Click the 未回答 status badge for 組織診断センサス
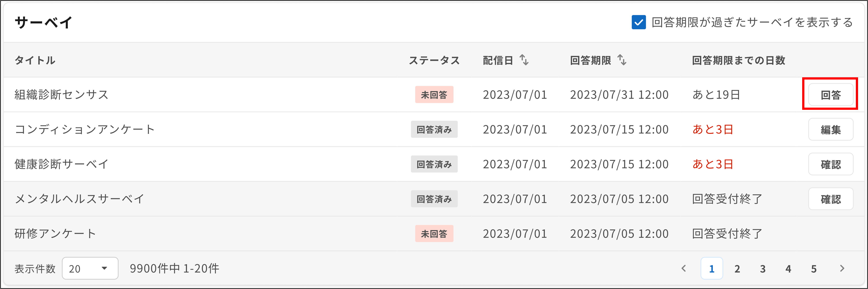Viewport: 868px width, 289px height. (434, 94)
